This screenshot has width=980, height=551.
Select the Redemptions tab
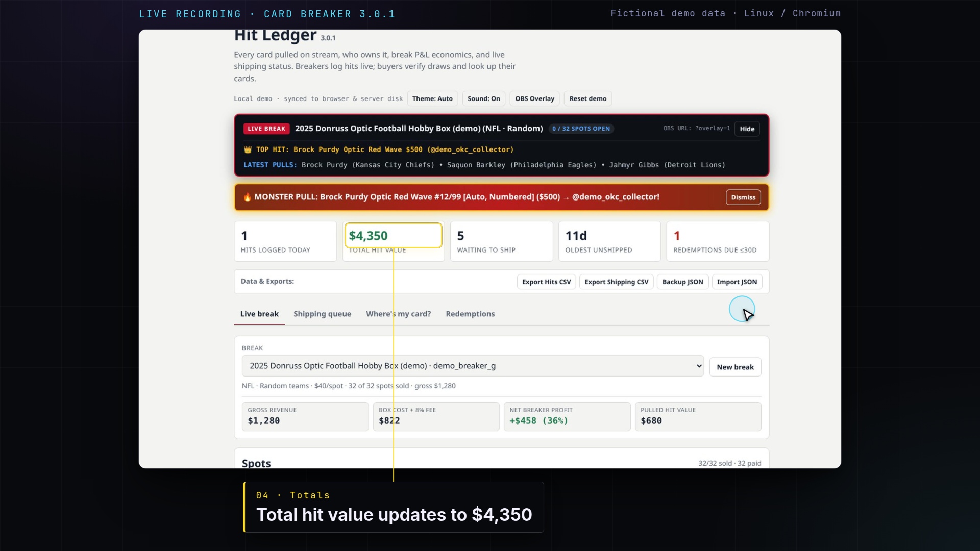coord(470,314)
